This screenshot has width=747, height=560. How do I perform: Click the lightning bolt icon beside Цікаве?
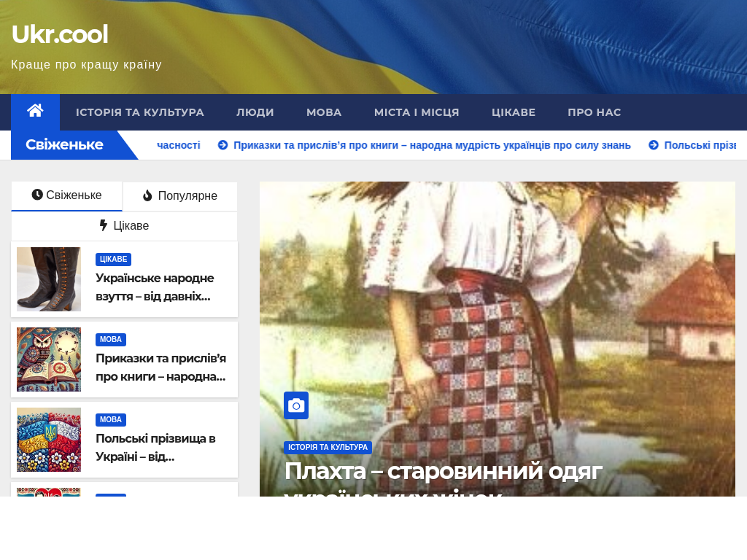pyautogui.click(x=104, y=225)
